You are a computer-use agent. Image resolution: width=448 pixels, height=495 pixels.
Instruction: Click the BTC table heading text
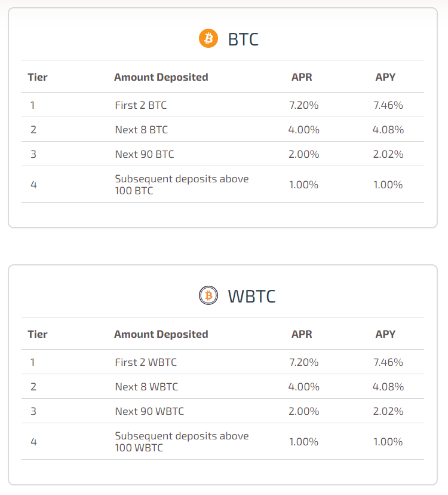(243, 39)
